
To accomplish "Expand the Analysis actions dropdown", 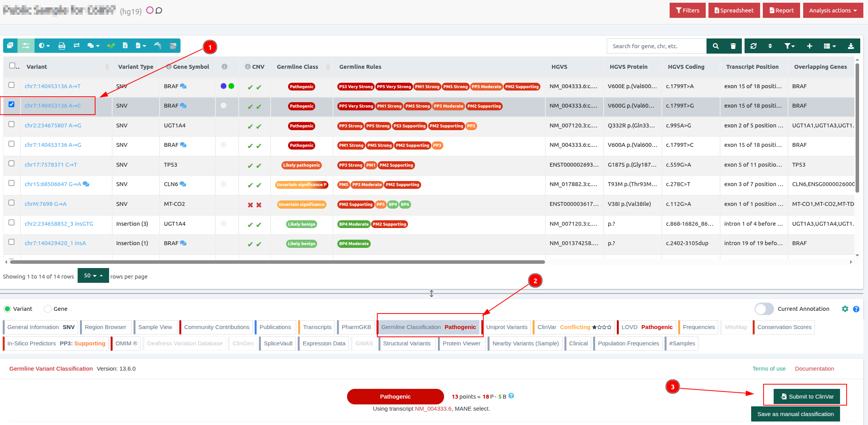I will pyautogui.click(x=833, y=10).
